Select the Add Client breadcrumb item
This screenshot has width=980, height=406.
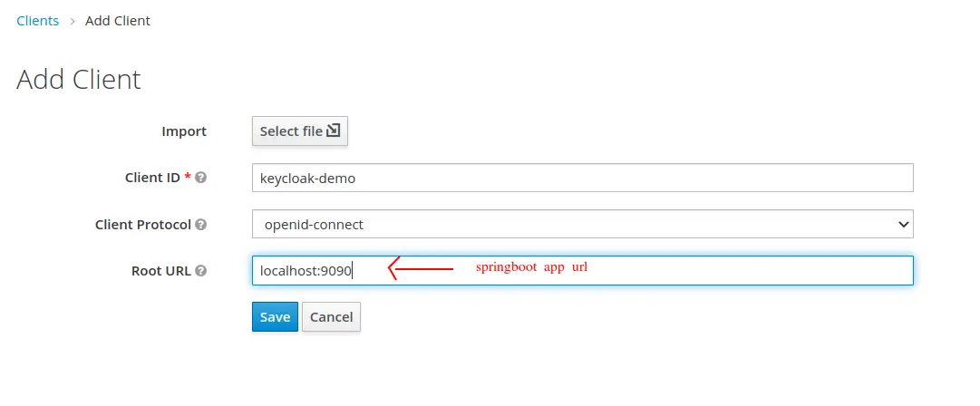[x=118, y=21]
